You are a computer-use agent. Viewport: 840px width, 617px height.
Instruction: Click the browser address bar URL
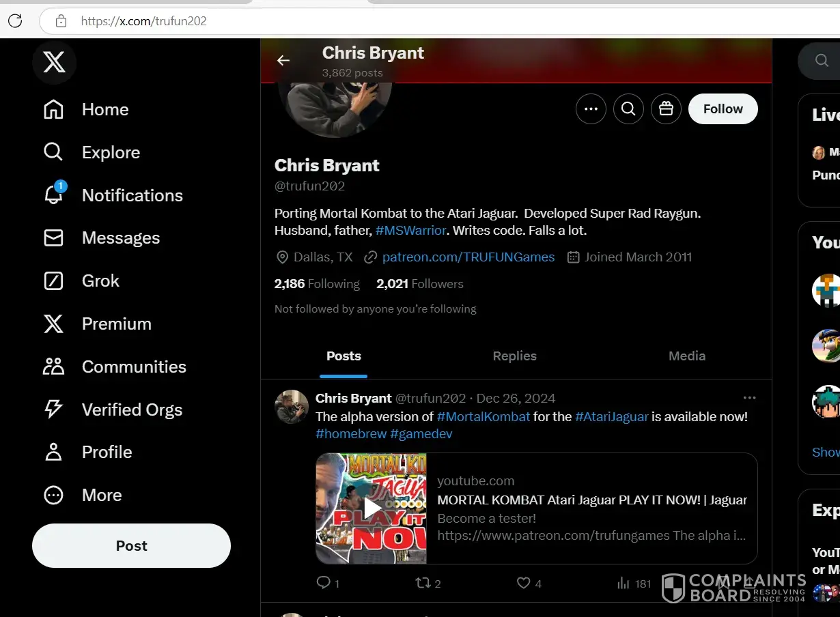coord(143,20)
